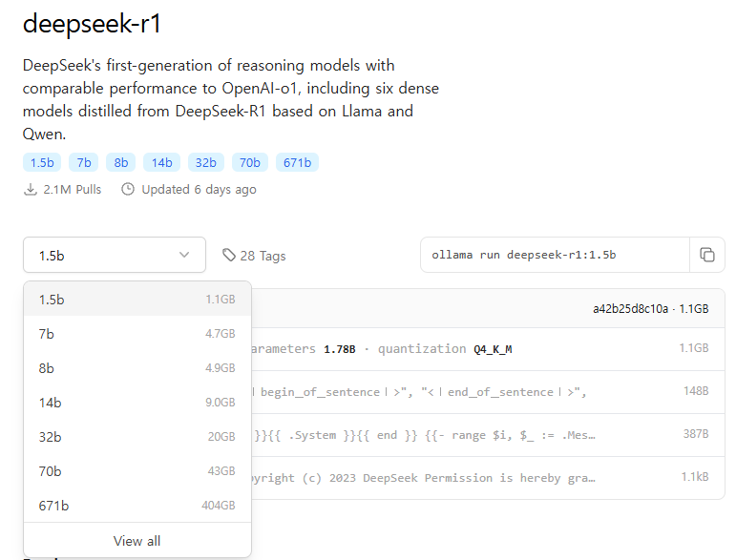
Task: Click the tag icon beside 28 Tags
Action: tap(228, 255)
